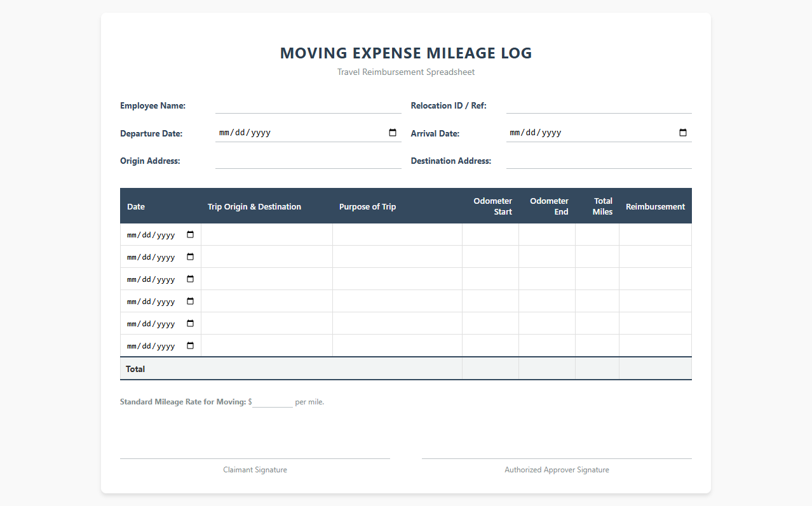Focus the Employee Name field
This screenshot has height=506, width=812.
(x=308, y=105)
